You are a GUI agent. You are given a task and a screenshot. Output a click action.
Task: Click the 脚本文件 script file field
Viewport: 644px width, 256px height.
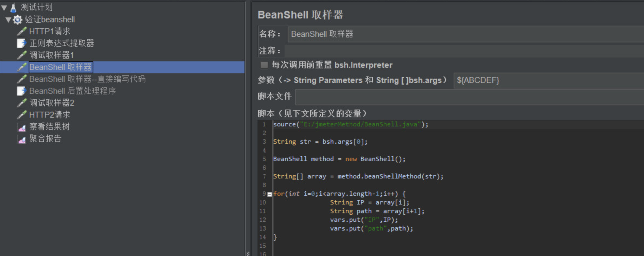pyautogui.click(x=470, y=97)
